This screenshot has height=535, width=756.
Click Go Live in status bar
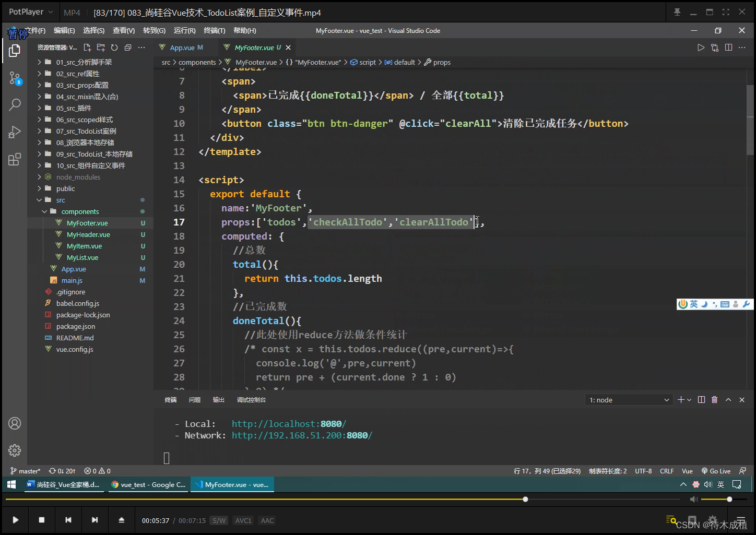(x=716, y=471)
